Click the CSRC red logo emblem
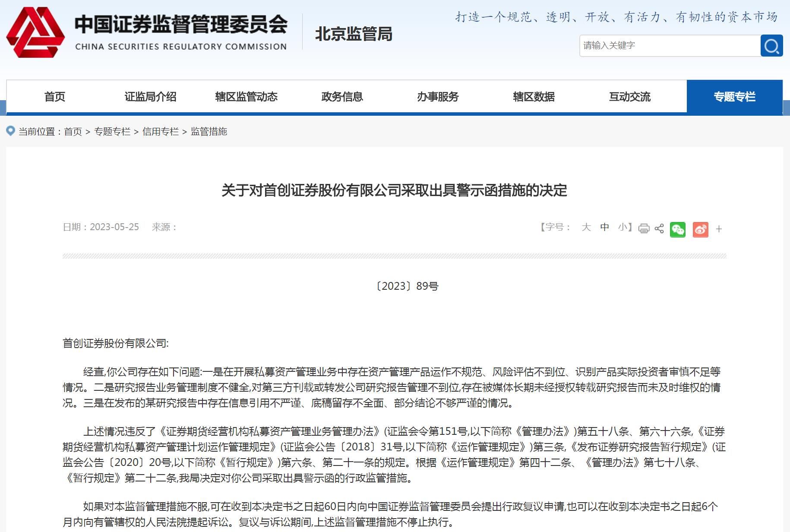Image resolution: width=790 pixels, height=532 pixels. pyautogui.click(x=35, y=32)
